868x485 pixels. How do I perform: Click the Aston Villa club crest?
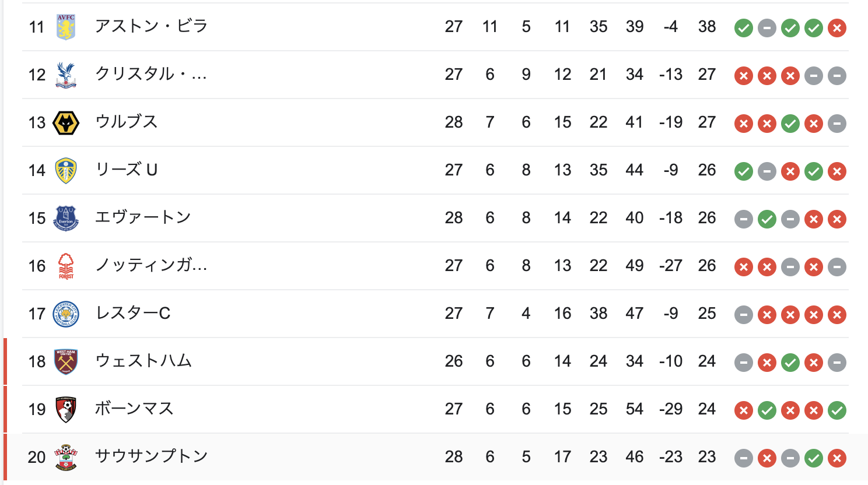[x=66, y=27]
